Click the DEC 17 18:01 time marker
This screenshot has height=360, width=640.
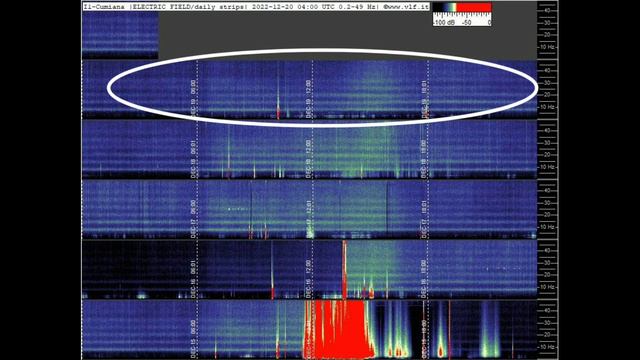tap(424, 218)
